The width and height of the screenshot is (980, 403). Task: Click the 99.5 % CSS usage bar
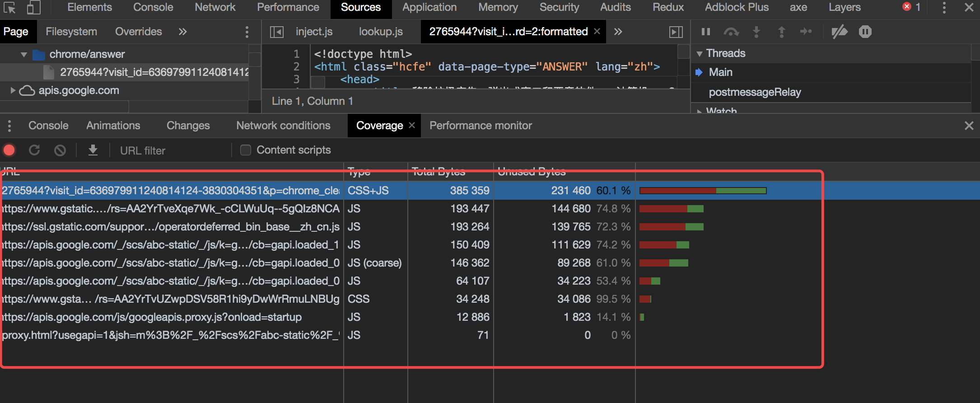pyautogui.click(x=645, y=299)
